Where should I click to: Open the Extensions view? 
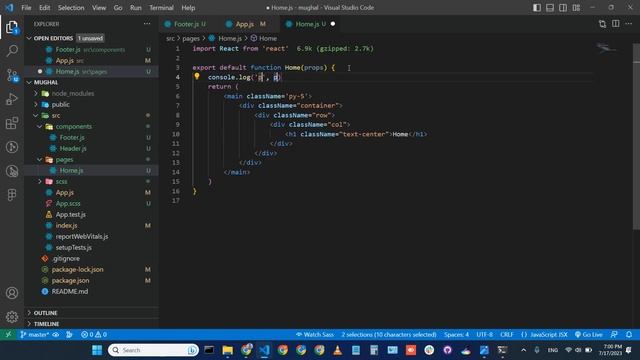click(12, 123)
